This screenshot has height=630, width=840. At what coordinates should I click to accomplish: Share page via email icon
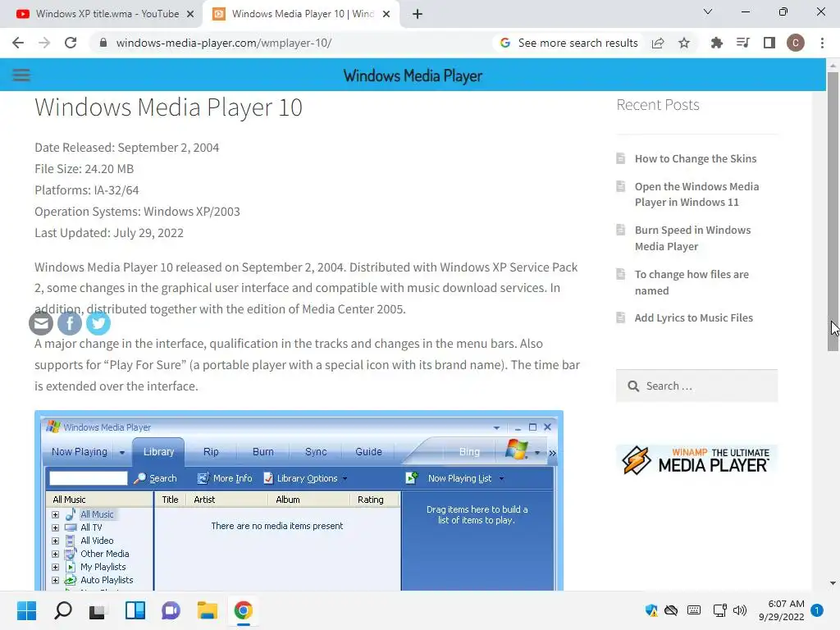coord(41,323)
